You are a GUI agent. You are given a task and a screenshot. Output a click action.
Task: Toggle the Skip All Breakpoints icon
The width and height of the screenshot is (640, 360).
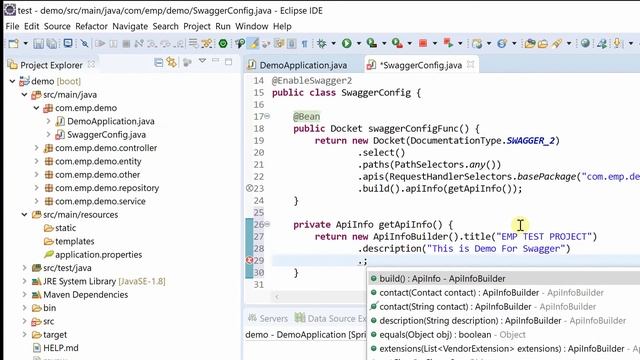pos(84,43)
